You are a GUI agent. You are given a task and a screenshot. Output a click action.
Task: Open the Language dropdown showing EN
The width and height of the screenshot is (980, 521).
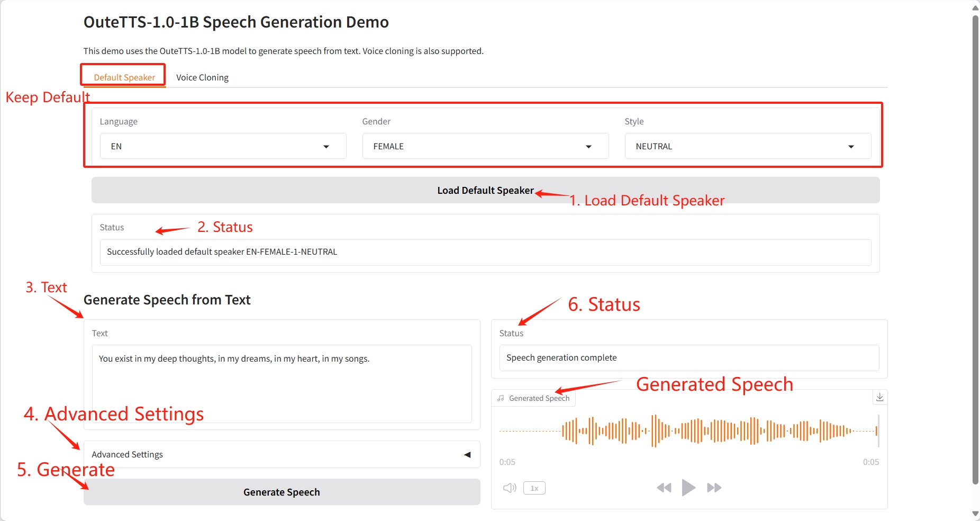pyautogui.click(x=223, y=146)
